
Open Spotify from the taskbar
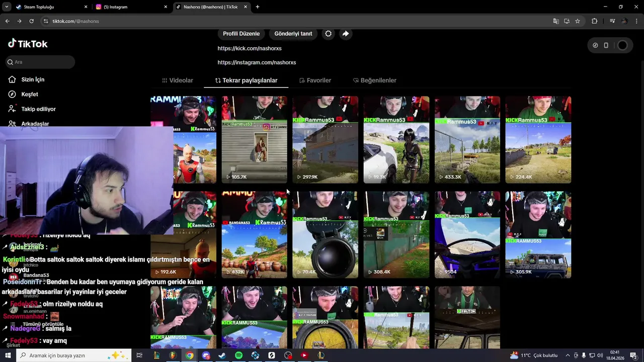click(x=238, y=355)
